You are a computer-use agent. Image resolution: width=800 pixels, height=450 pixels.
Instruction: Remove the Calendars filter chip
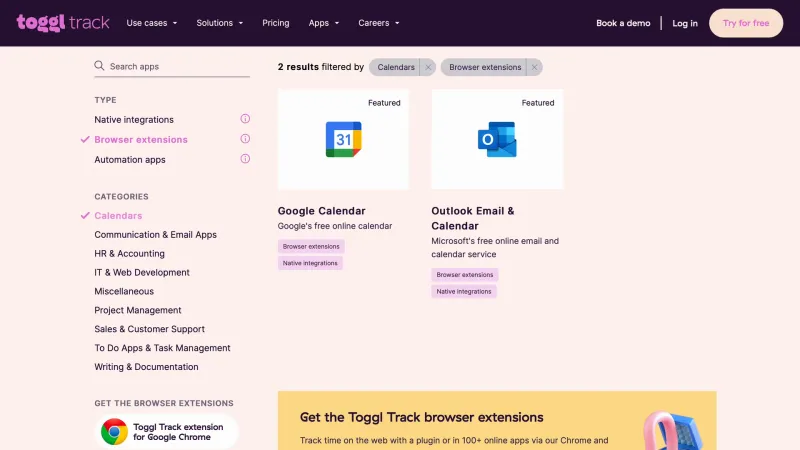coord(428,67)
